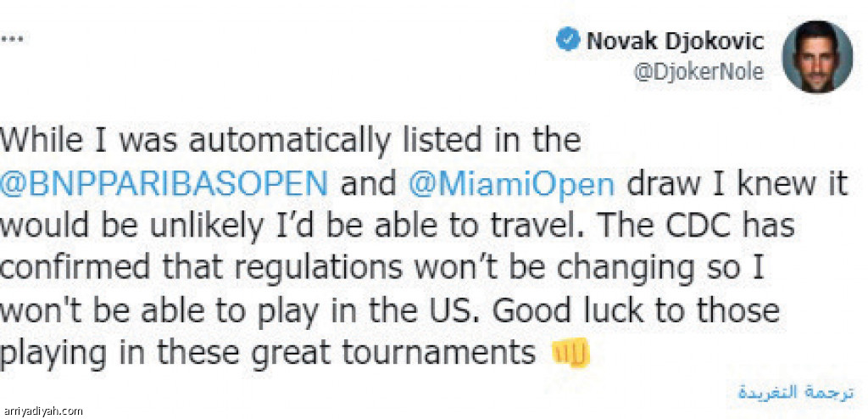
Task: Open Novak Djokovic's profile picture
Action: click(817, 58)
